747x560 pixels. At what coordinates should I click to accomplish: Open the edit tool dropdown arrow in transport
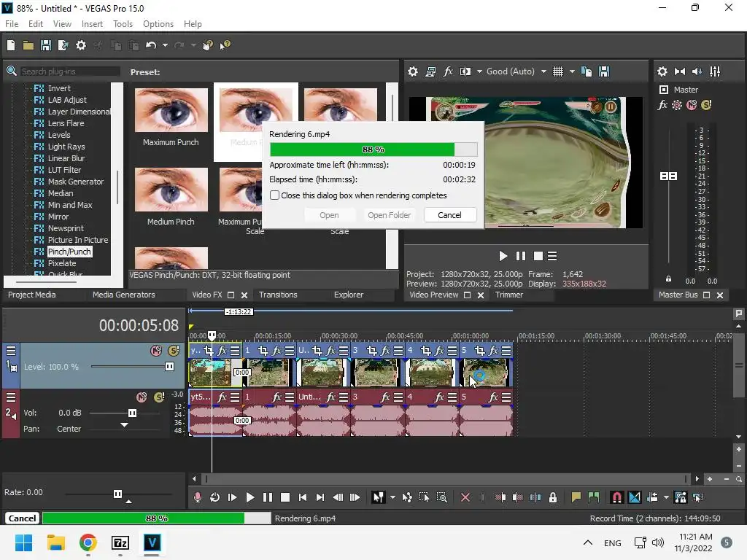click(392, 497)
